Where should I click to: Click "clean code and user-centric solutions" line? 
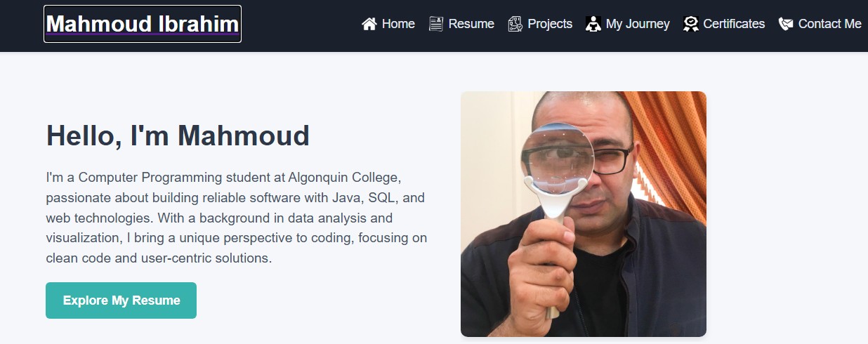coord(159,258)
